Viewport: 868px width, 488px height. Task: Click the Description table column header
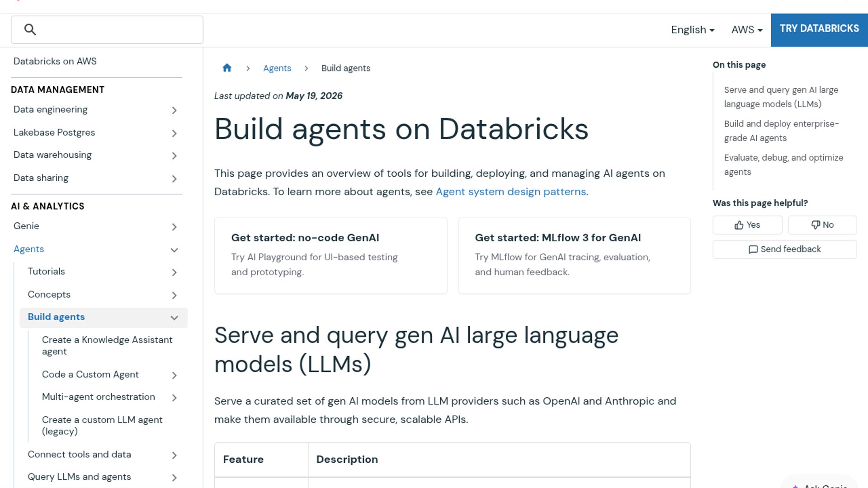[347, 460]
